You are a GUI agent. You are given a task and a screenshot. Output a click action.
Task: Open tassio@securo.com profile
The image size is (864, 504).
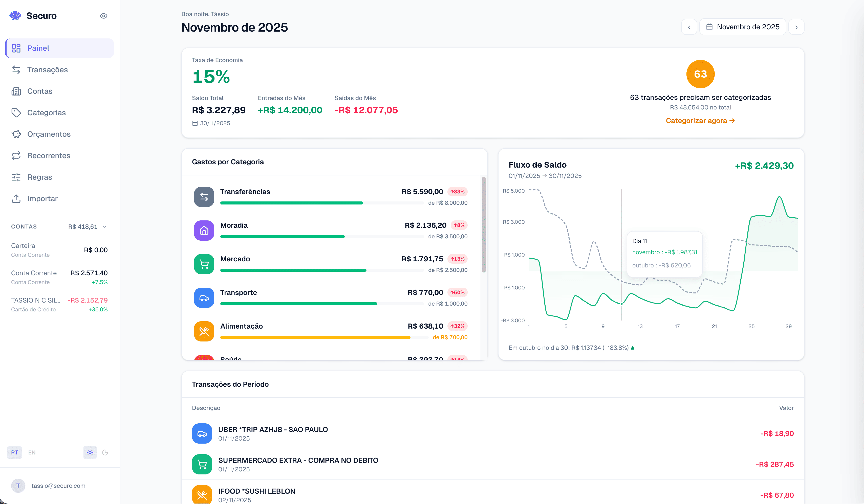tap(58, 486)
